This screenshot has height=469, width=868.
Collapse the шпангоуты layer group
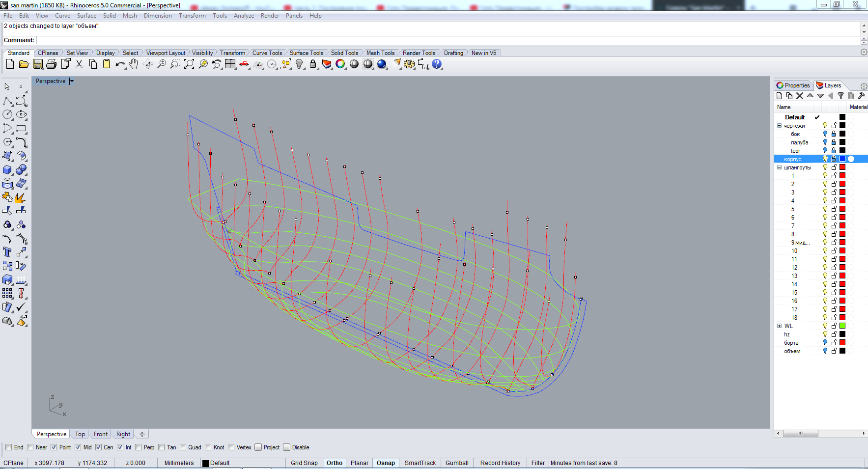click(x=779, y=167)
